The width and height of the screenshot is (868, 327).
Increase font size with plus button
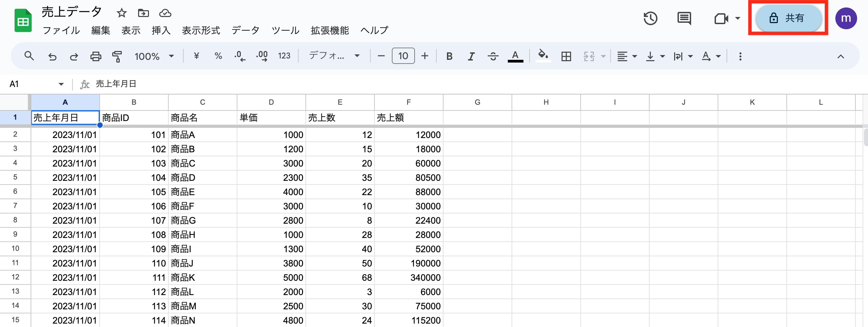click(x=425, y=56)
